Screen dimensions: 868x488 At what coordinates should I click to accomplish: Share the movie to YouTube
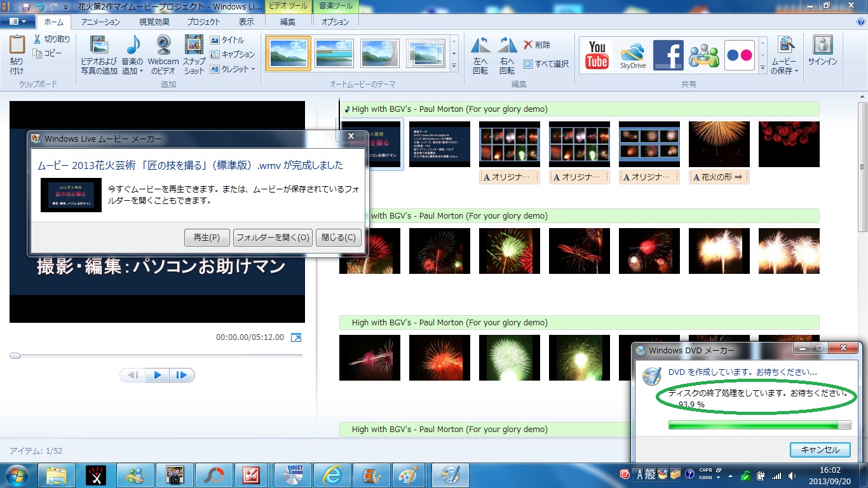(x=597, y=55)
